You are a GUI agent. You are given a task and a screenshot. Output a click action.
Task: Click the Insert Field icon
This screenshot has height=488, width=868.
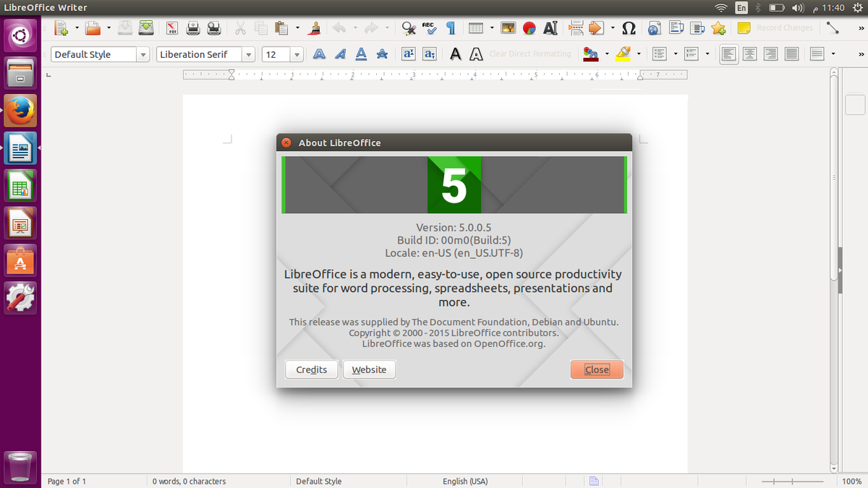(596, 28)
